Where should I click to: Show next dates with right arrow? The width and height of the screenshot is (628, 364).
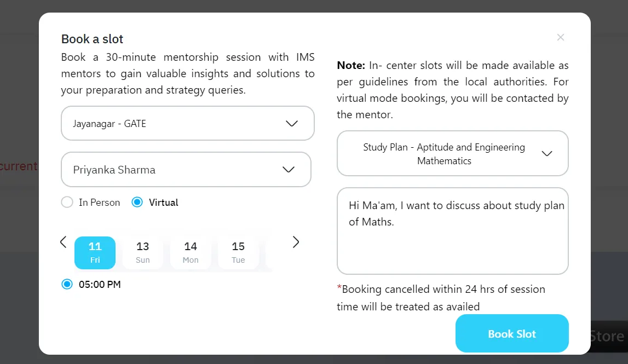(x=296, y=242)
